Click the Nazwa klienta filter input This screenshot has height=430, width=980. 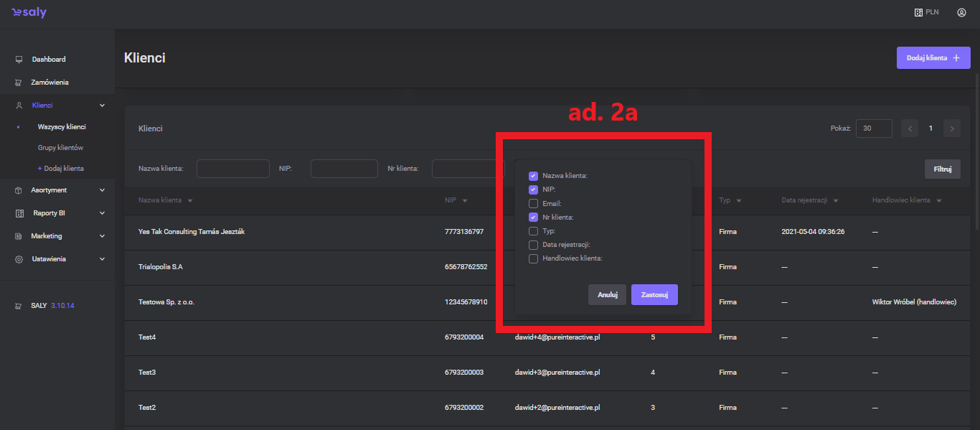click(232, 169)
